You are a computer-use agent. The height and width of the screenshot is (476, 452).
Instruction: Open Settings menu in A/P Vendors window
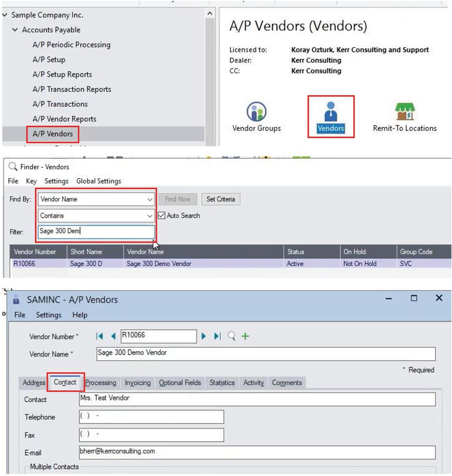pyautogui.click(x=49, y=315)
